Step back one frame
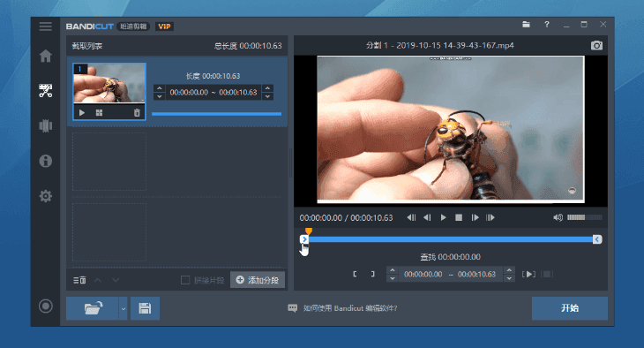The height and width of the screenshot is (348, 644). click(x=427, y=217)
